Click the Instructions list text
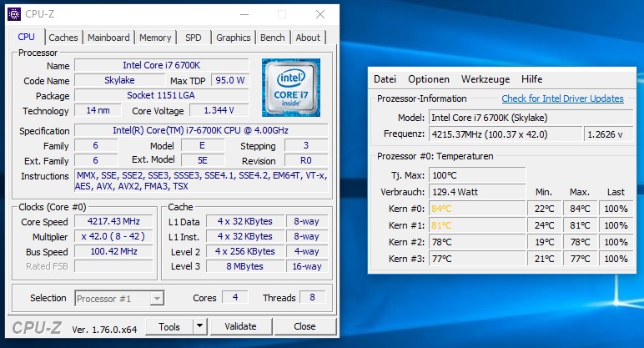The height and width of the screenshot is (348, 644). pyautogui.click(x=201, y=181)
